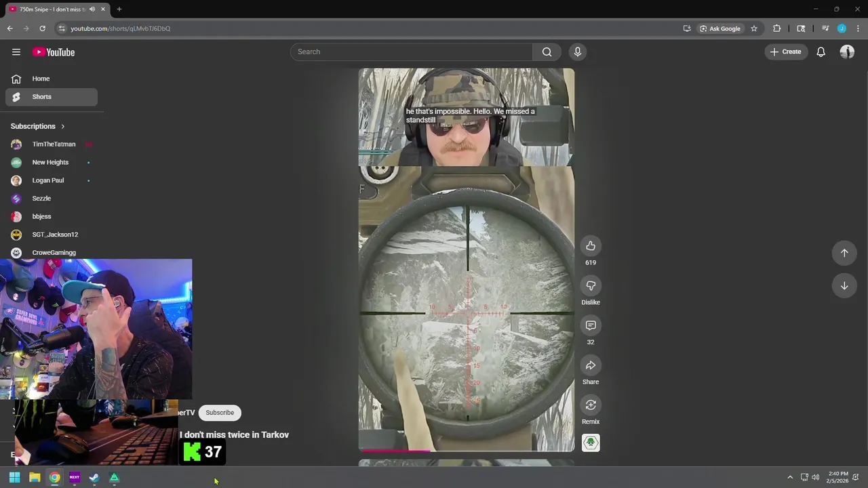Open the taskbar clock and date
The width and height of the screenshot is (868, 488).
[838, 477]
